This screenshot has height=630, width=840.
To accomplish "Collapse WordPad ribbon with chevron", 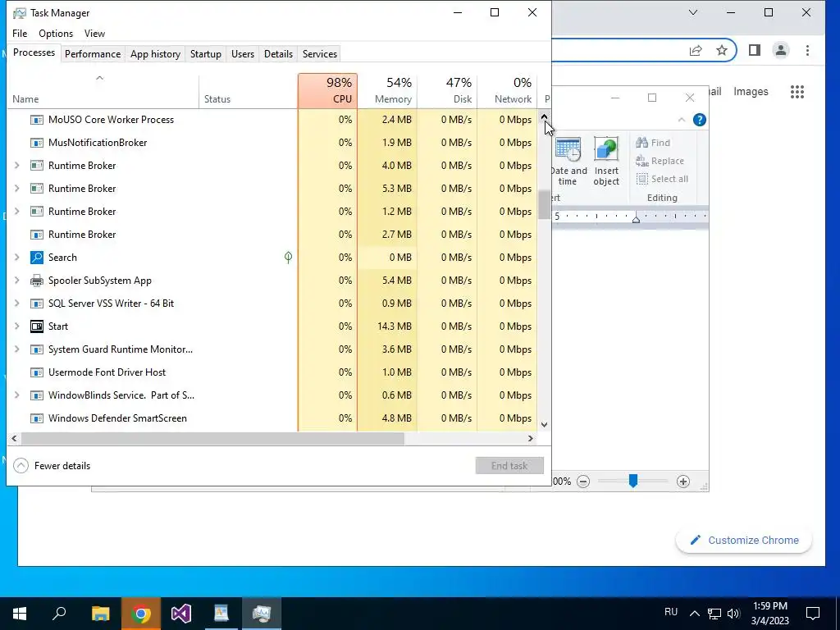I will (x=682, y=120).
